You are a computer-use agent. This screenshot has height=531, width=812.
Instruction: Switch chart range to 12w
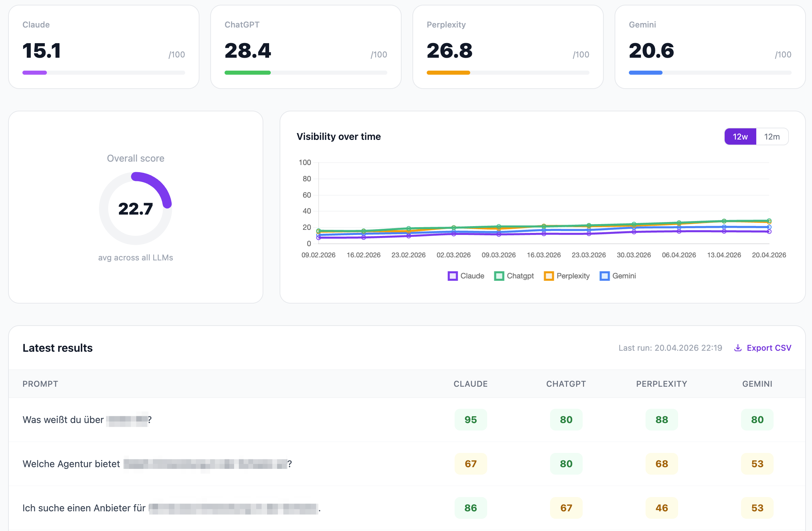(740, 137)
